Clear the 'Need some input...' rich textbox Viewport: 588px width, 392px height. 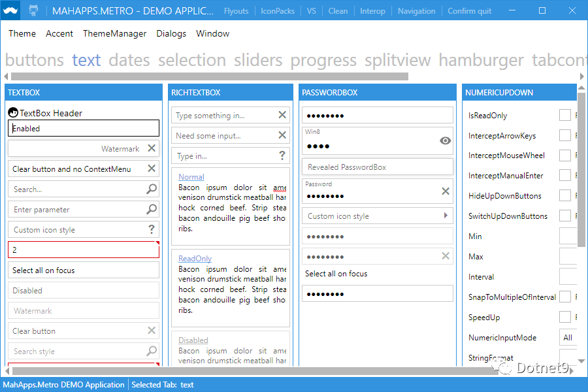point(282,135)
